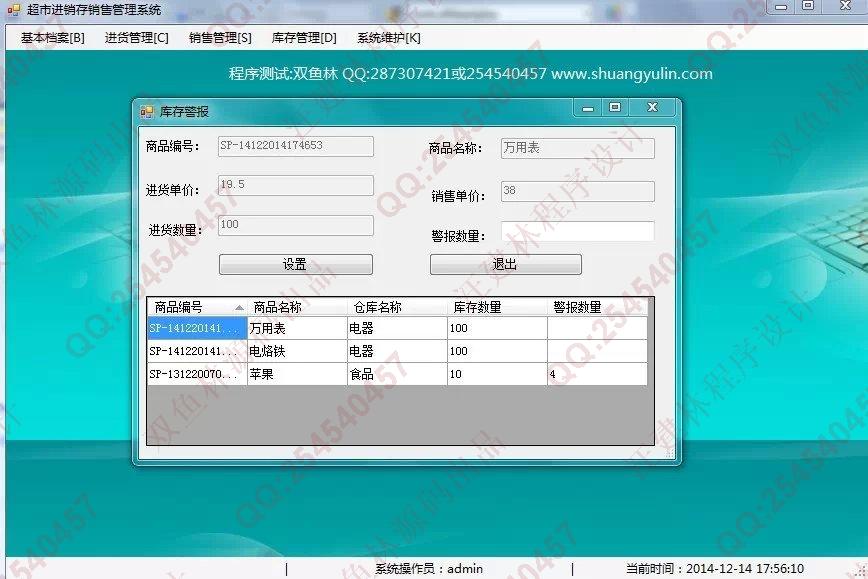The height and width of the screenshot is (579, 868).
Task: Select SP-141220141 cell in 电烙铁 row
Action: [198, 351]
